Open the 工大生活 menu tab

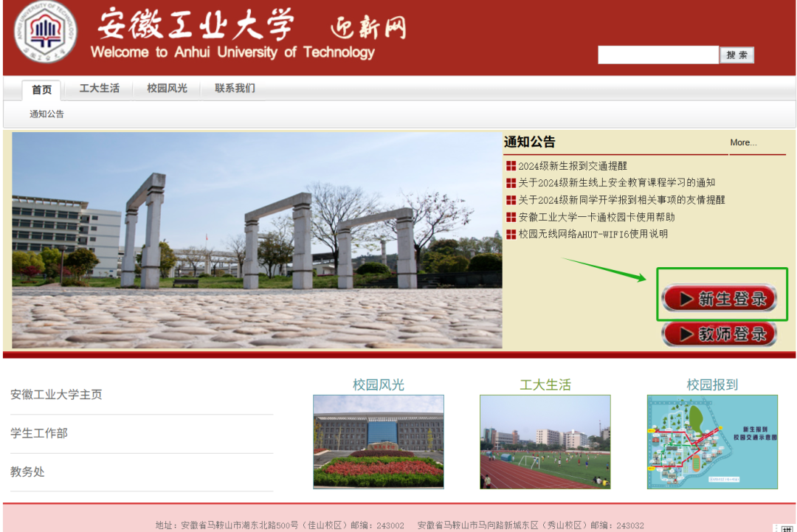click(100, 89)
